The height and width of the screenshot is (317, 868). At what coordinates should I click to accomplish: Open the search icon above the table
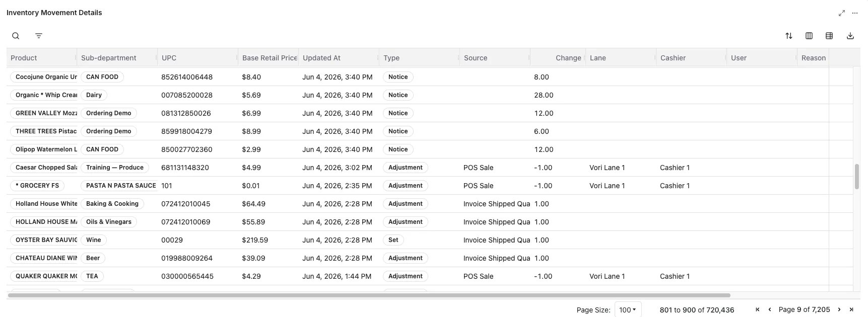coord(16,36)
